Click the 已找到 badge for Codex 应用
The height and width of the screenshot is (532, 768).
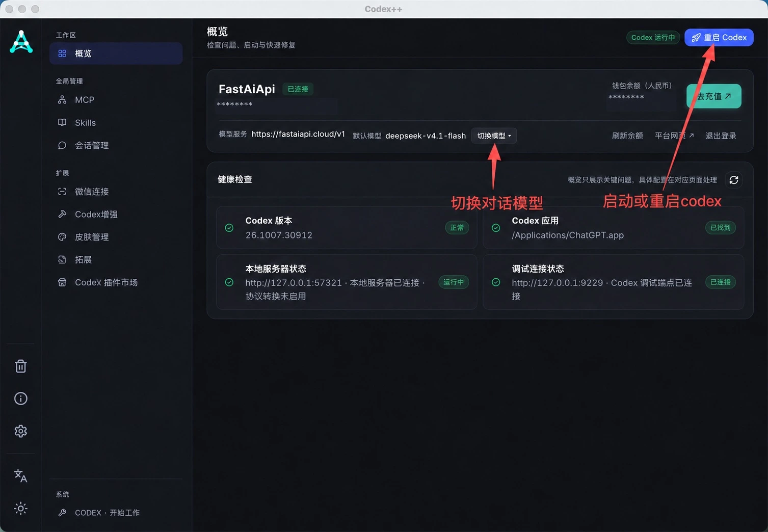(721, 228)
